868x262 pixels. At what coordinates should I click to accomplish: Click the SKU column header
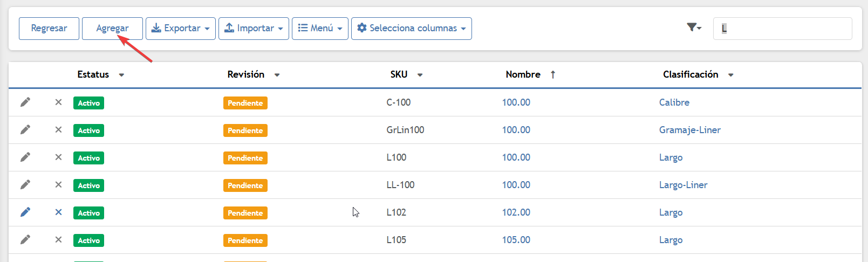[399, 74]
